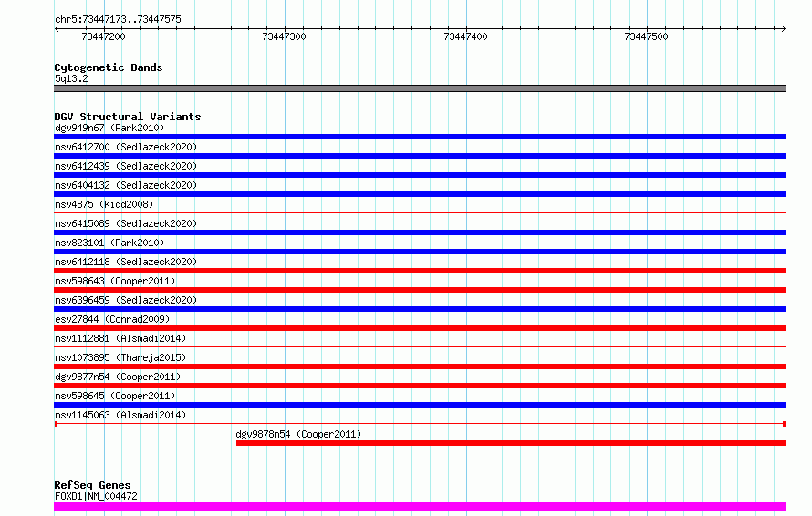Click the dgv949n67 (Park2010) variant label
The image size is (812, 516).
click(109, 128)
